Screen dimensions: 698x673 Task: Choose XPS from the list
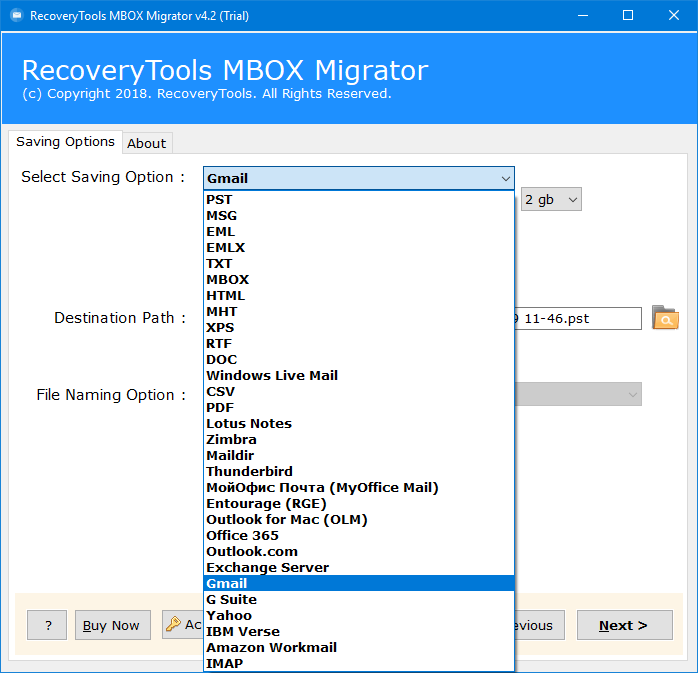pos(359,328)
